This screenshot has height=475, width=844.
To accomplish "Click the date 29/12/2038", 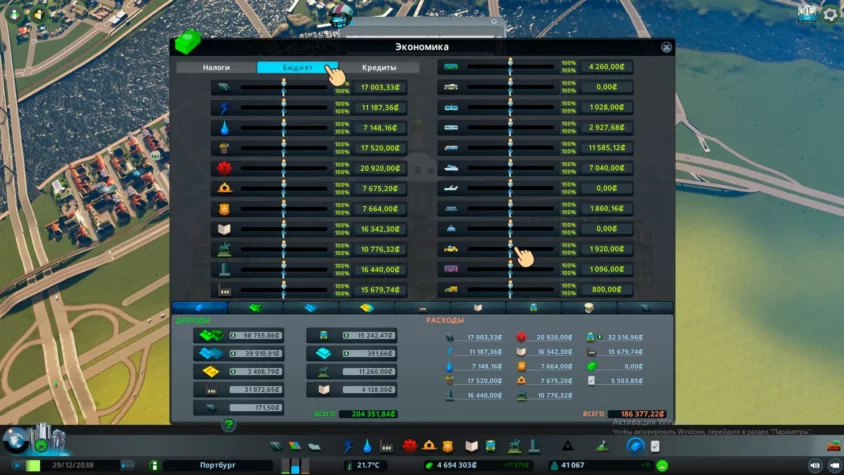I will click(x=73, y=465).
